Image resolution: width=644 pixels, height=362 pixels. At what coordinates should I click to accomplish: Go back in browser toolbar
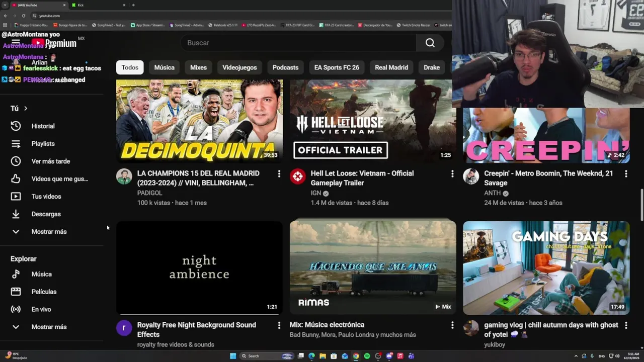[x=6, y=16]
